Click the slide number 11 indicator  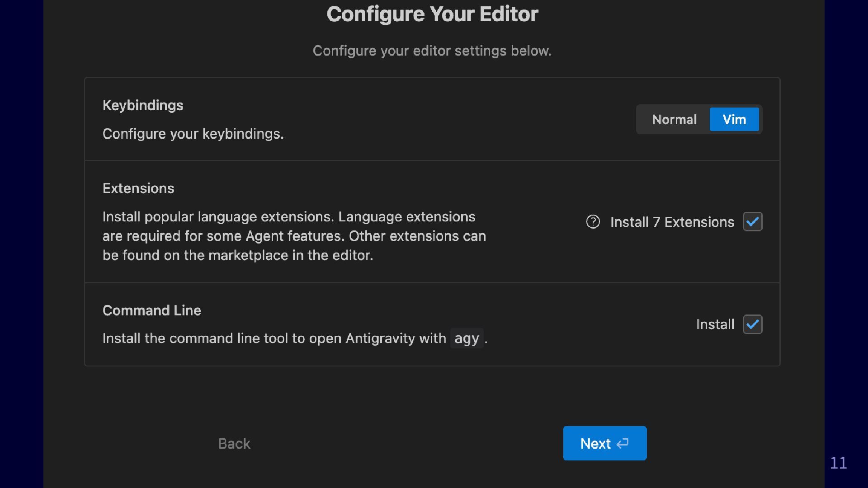(838, 463)
